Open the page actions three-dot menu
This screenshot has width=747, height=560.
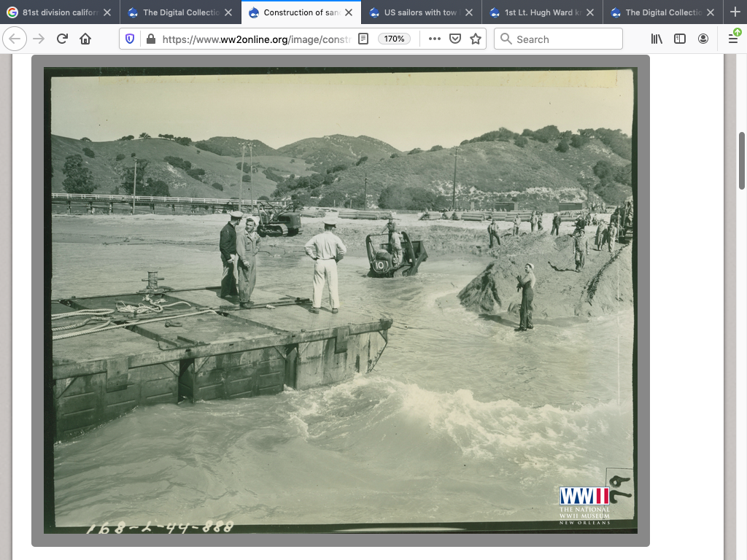pyautogui.click(x=435, y=39)
